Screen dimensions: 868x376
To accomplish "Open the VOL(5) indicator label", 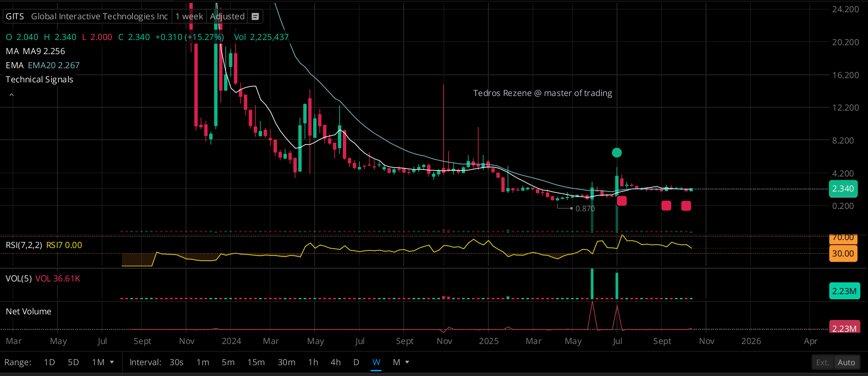I will coord(19,278).
